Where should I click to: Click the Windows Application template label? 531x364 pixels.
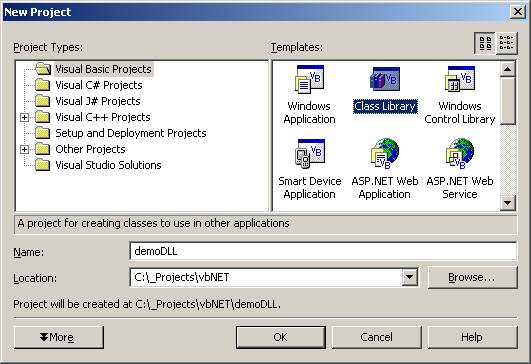309,112
